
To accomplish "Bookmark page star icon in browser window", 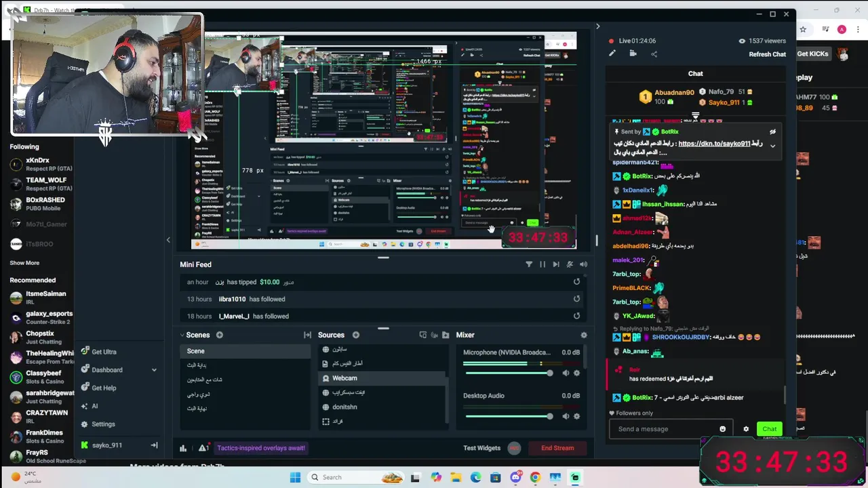I will (x=803, y=29).
